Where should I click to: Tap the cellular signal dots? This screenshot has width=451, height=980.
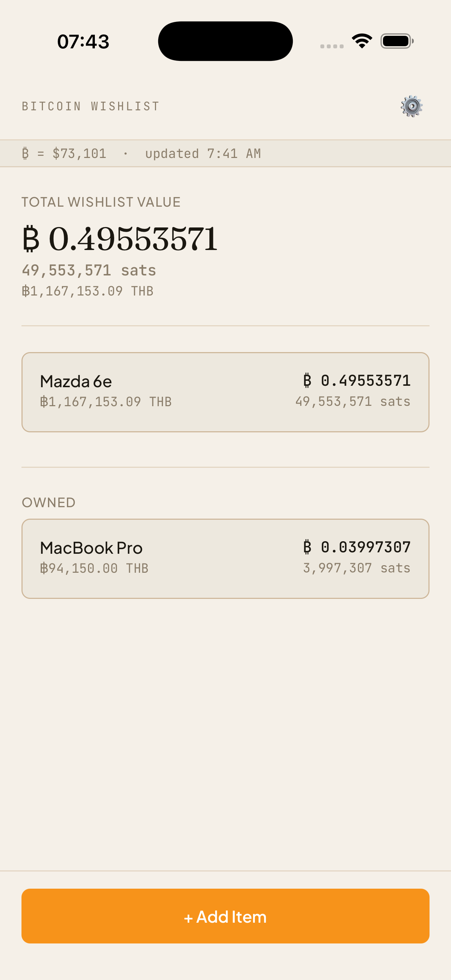[x=331, y=46]
